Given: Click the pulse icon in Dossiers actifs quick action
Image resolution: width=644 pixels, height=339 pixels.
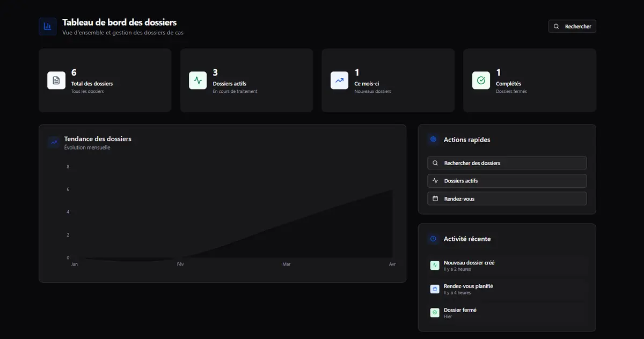Looking at the screenshot, I should 435,181.
